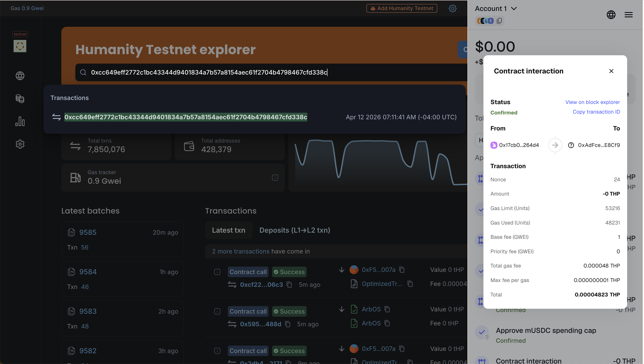The image size is (644, 364).
Task: Click the globe icon in explorer sidebar
Action: click(x=20, y=76)
